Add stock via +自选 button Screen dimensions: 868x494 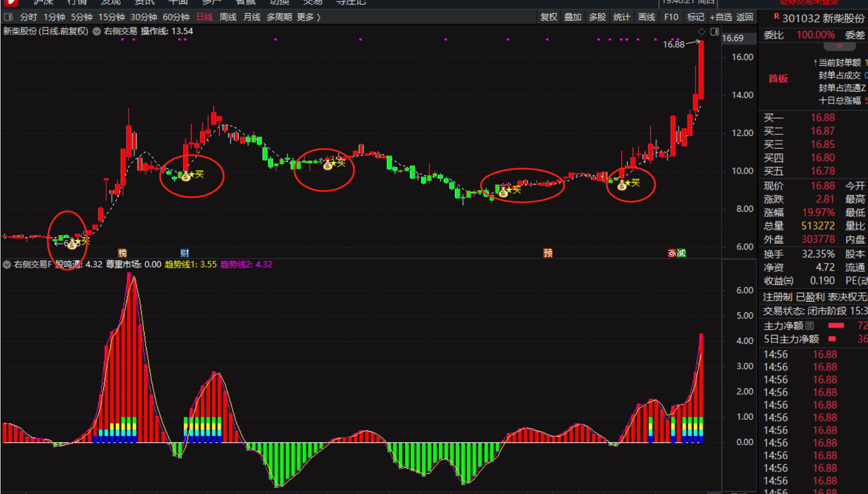pos(721,17)
